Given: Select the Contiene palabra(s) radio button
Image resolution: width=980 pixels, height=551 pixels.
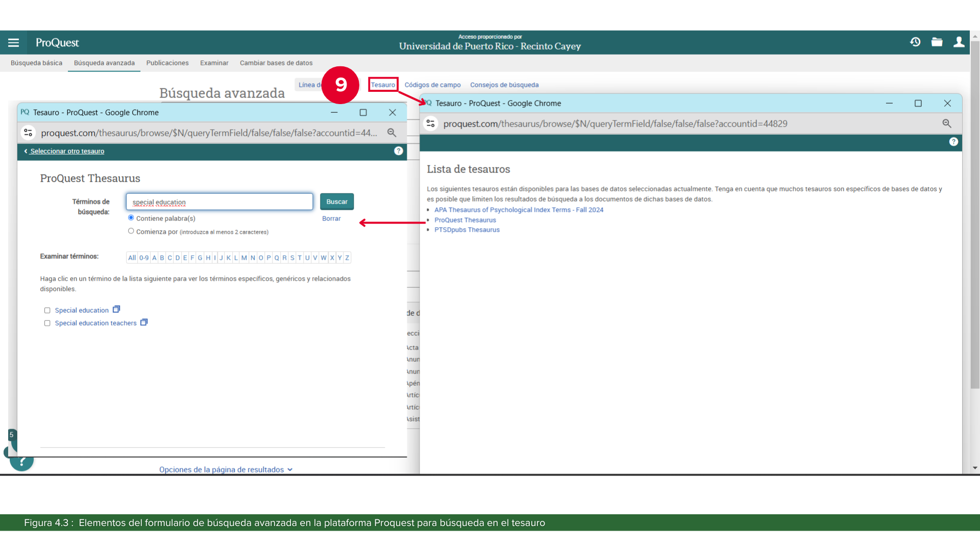Looking at the screenshot, I should pyautogui.click(x=131, y=218).
